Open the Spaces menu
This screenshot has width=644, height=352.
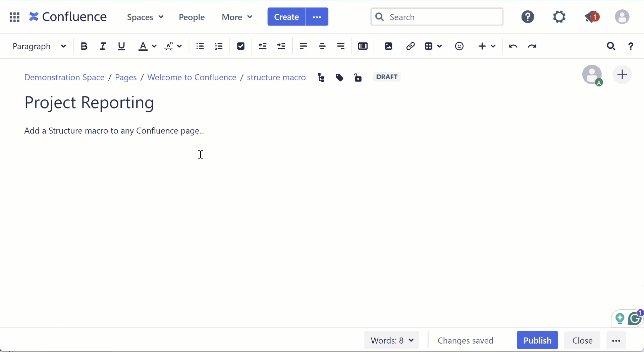[x=145, y=17]
